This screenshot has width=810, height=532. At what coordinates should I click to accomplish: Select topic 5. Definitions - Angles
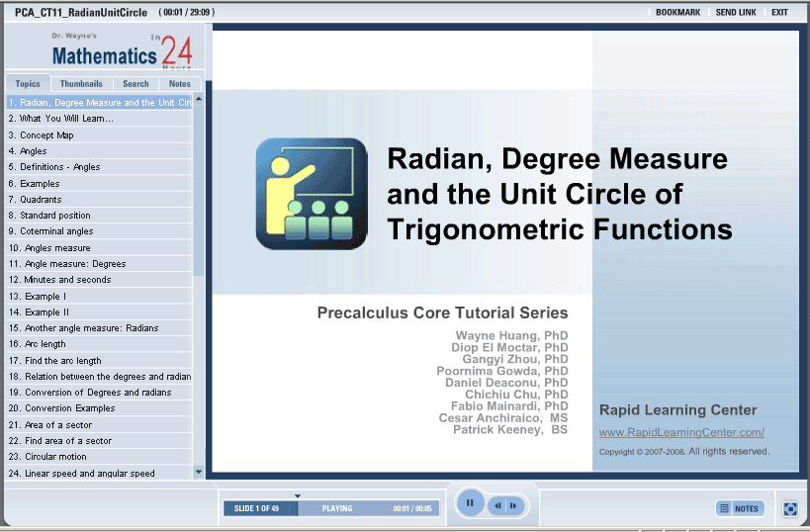pos(99,167)
